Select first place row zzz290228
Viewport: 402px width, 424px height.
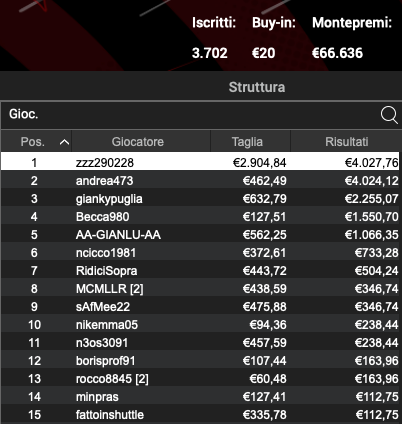coord(200,162)
